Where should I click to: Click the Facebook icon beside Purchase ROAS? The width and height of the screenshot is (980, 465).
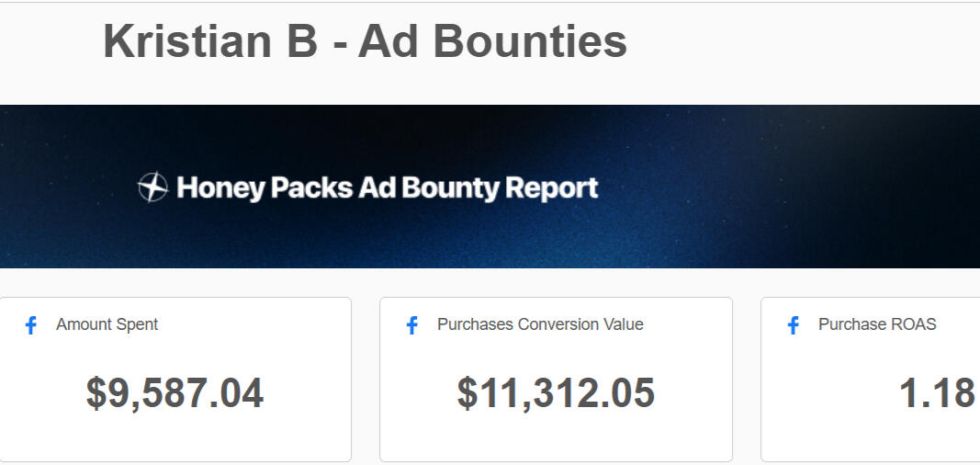point(794,325)
